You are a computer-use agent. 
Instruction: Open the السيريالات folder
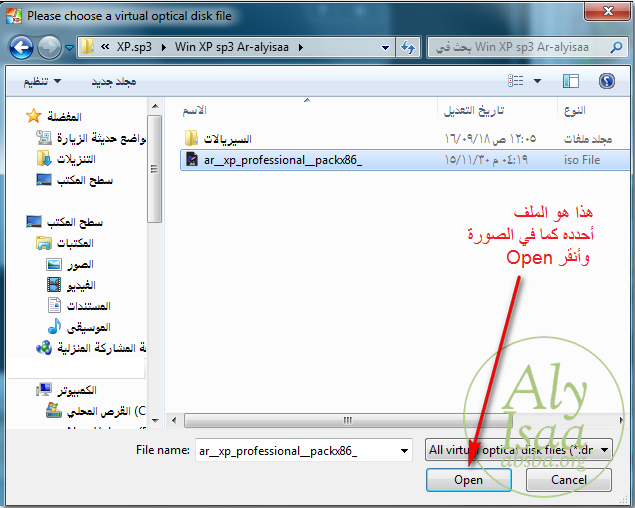[227, 138]
